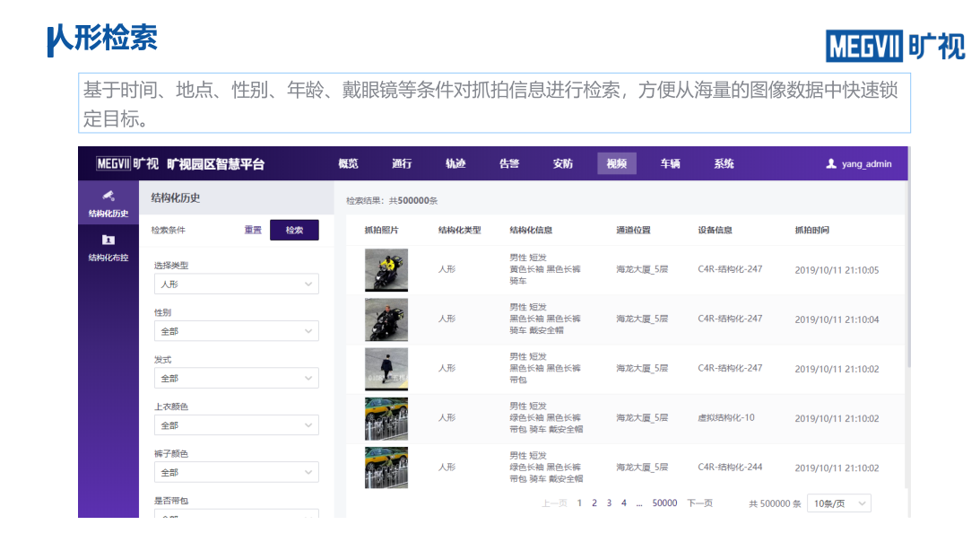Screen dimensions: 980x551
Task: Go to the 轨迹 tab
Action: (x=455, y=164)
